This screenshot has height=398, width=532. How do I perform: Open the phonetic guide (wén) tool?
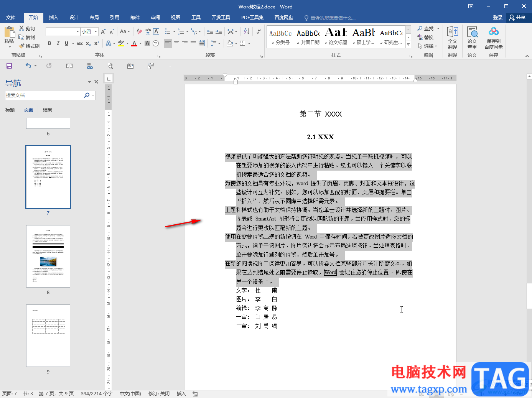coord(148,31)
